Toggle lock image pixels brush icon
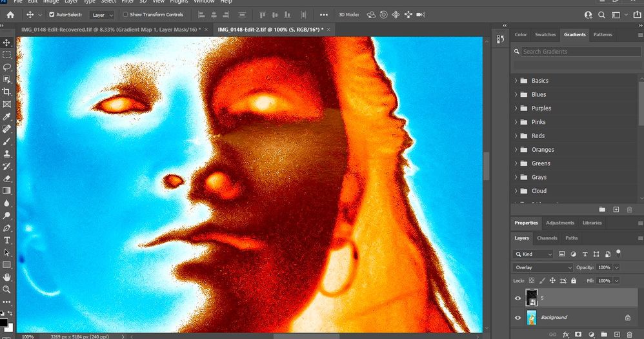 [542, 281]
